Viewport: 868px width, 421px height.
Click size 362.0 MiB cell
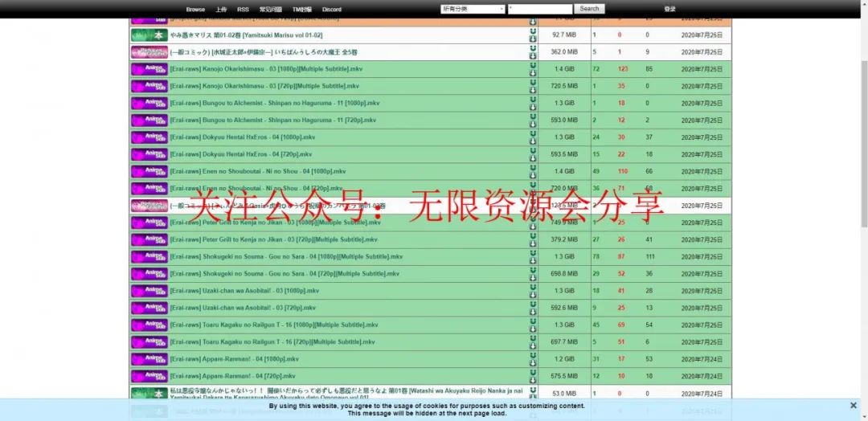pos(564,52)
